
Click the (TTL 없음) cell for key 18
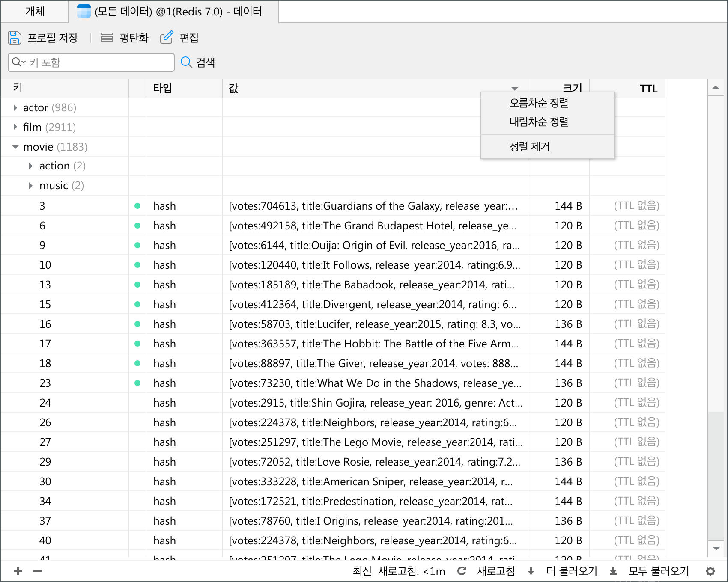(x=627, y=363)
